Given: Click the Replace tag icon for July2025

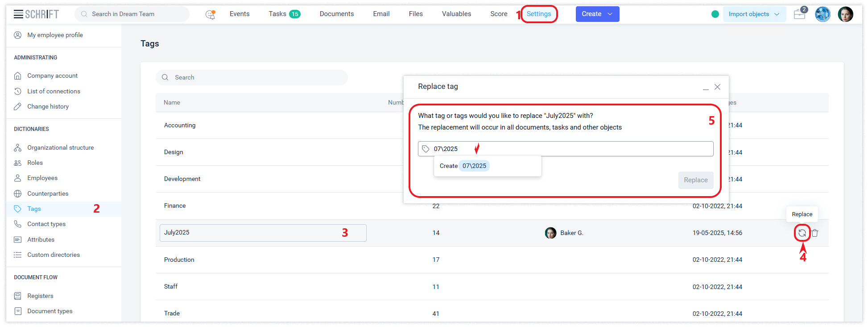Looking at the screenshot, I should tap(802, 233).
